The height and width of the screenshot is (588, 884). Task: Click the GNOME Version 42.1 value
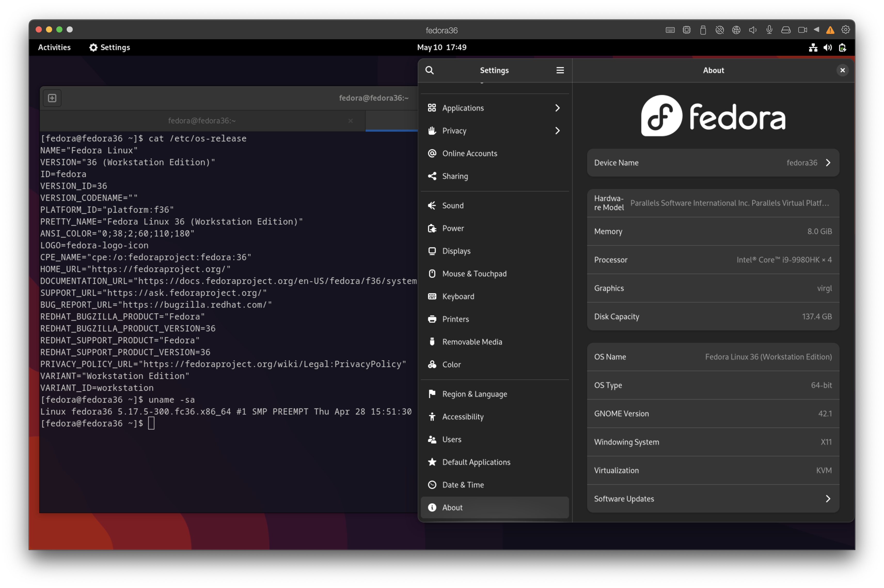(x=825, y=414)
